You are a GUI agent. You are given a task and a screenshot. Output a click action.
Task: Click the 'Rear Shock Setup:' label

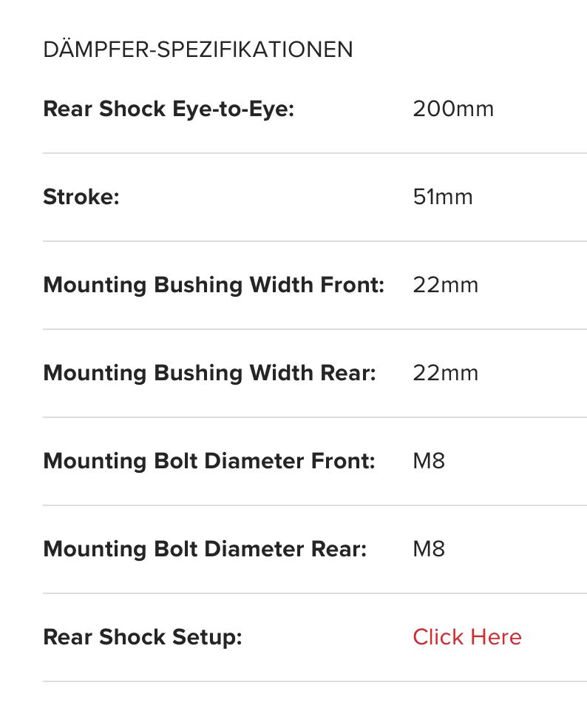pos(143,637)
